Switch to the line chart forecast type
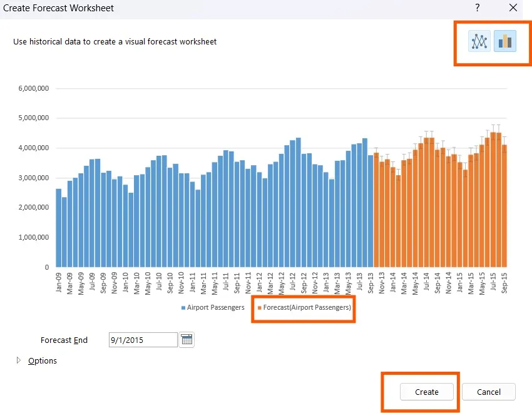 tap(479, 41)
